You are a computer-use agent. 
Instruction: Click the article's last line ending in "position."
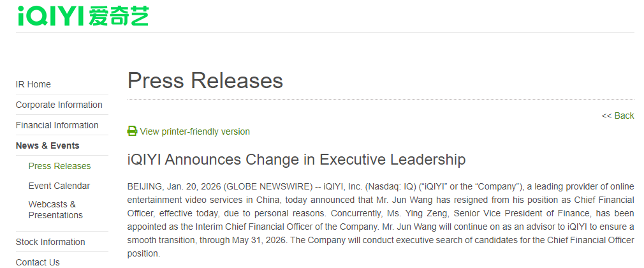(143, 253)
